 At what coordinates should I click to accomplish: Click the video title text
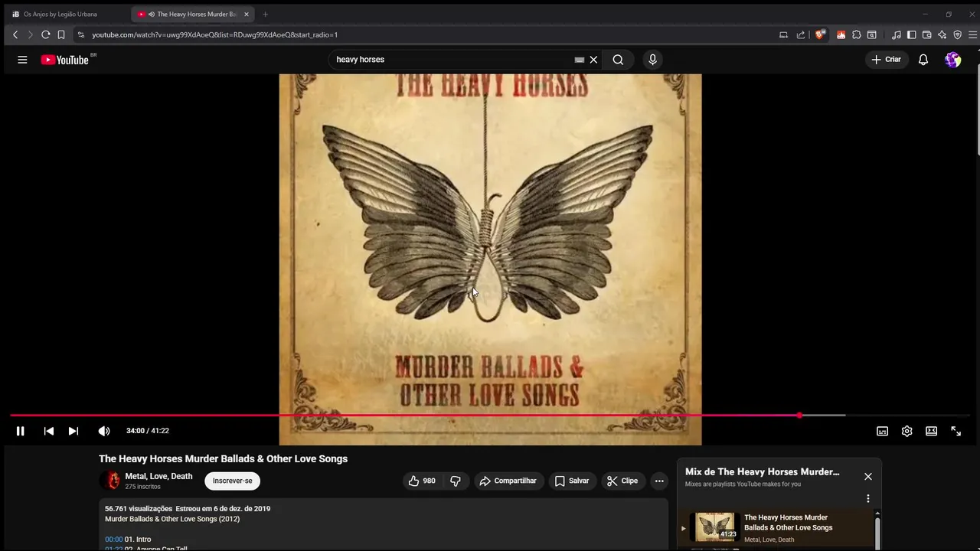223,459
